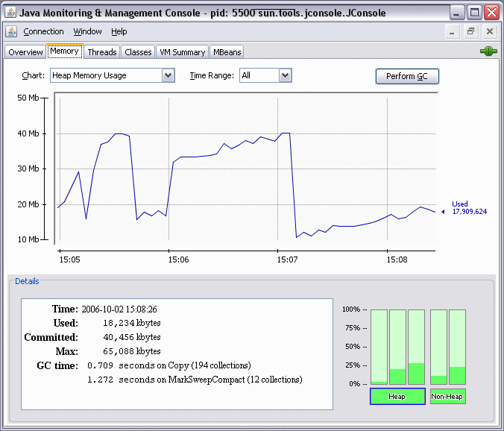Select the first heap memory pool bar
The image size is (504, 431).
pyautogui.click(x=379, y=347)
